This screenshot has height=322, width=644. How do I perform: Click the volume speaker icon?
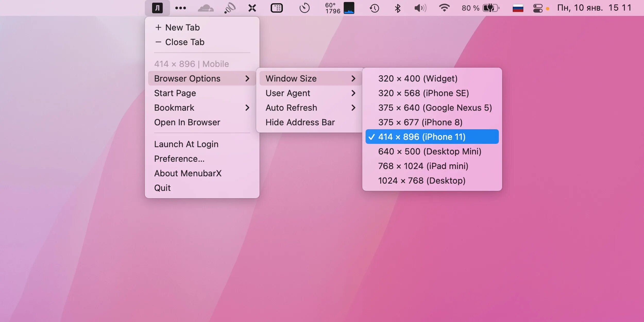point(420,8)
